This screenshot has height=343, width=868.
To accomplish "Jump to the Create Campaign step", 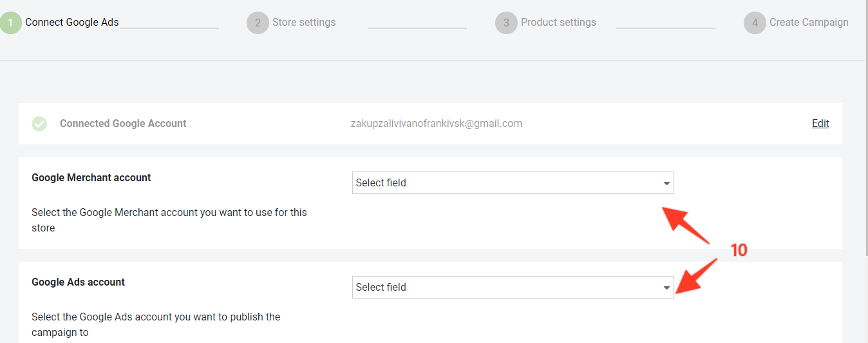I will coord(808,23).
